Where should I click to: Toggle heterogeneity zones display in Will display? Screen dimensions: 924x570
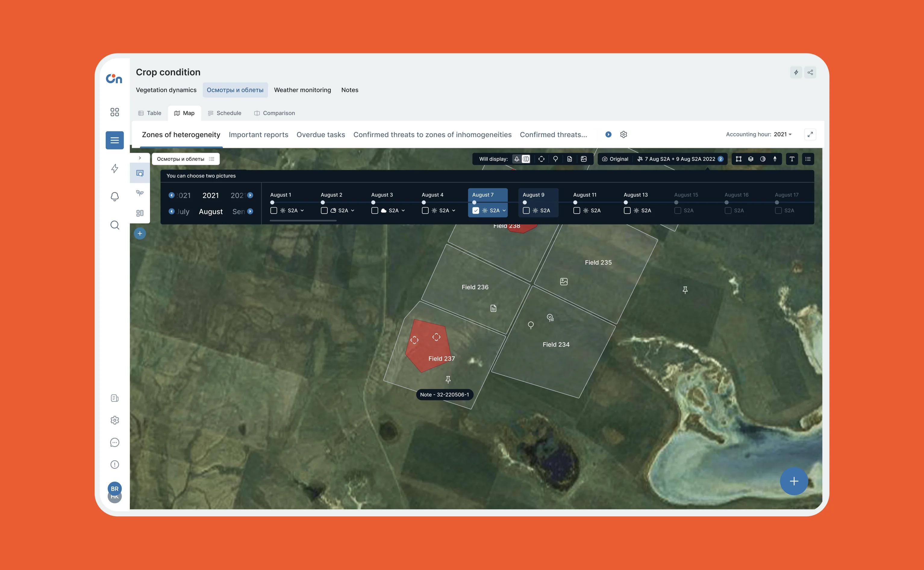[526, 159]
